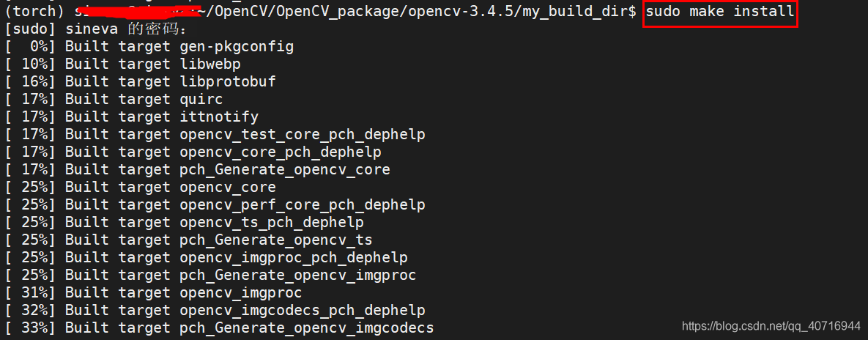
Task: Click the blog.csdn.net watermark link
Action: coord(771,325)
